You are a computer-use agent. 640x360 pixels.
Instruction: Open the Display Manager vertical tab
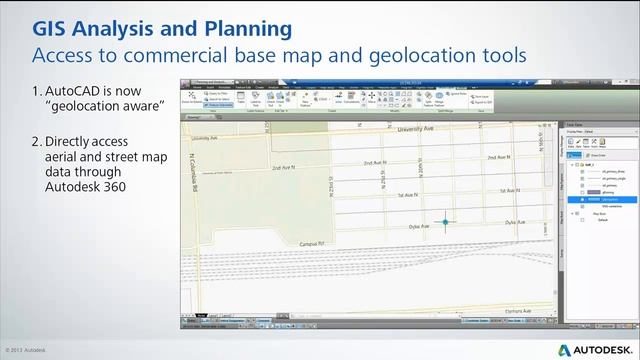click(562, 147)
